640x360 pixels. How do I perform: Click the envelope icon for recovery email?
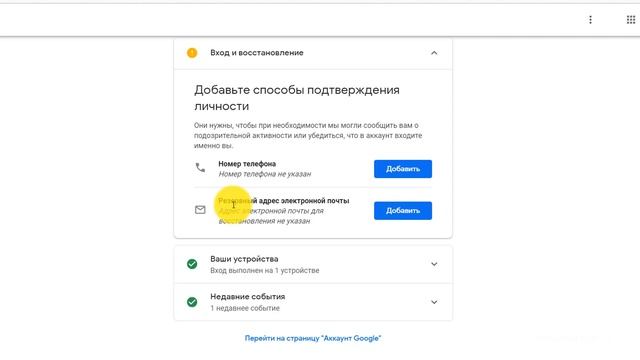200,210
